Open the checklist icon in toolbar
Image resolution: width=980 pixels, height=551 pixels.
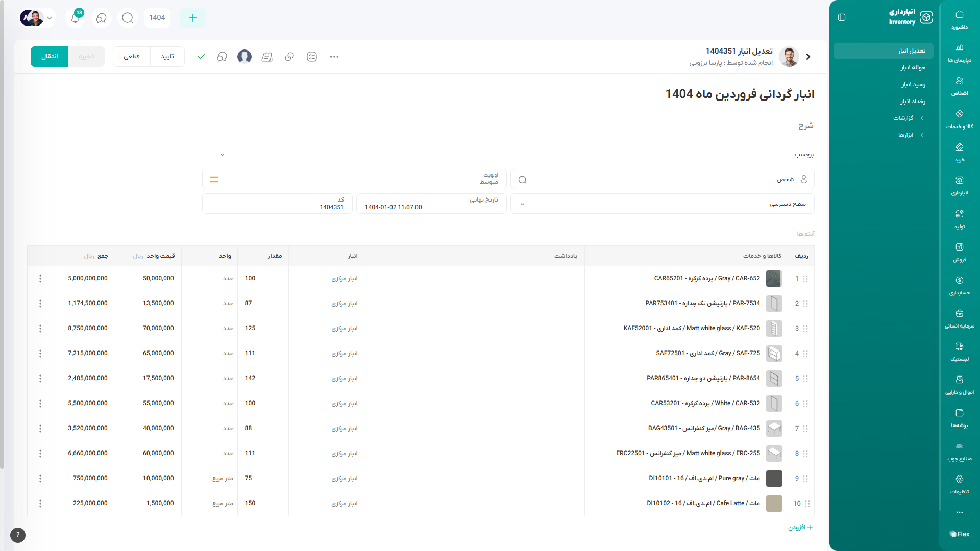coord(312,57)
